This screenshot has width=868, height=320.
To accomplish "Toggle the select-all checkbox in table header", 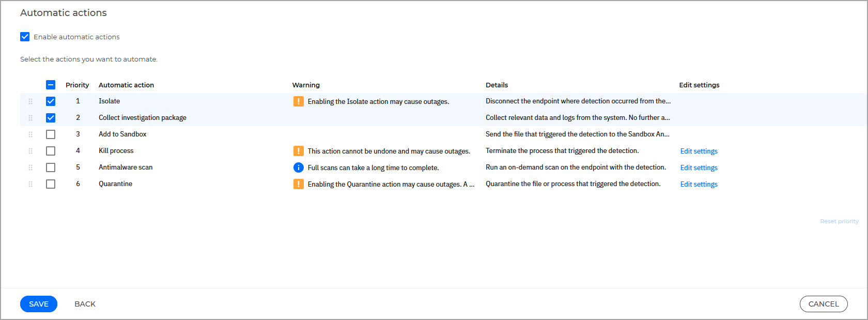I will point(51,85).
